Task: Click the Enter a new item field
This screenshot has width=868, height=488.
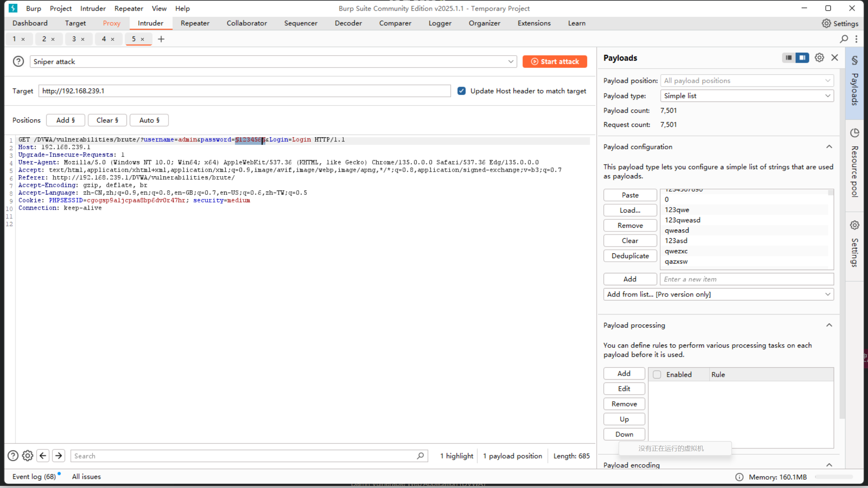Action: (747, 279)
